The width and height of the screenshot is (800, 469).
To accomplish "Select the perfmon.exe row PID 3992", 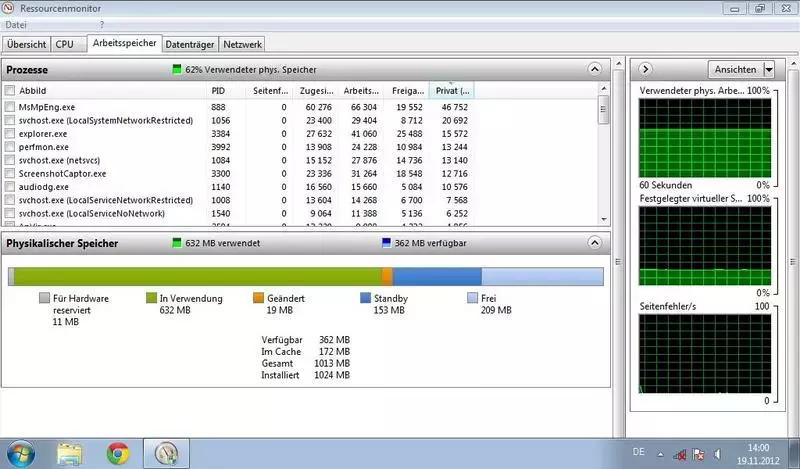I will click(x=238, y=147).
